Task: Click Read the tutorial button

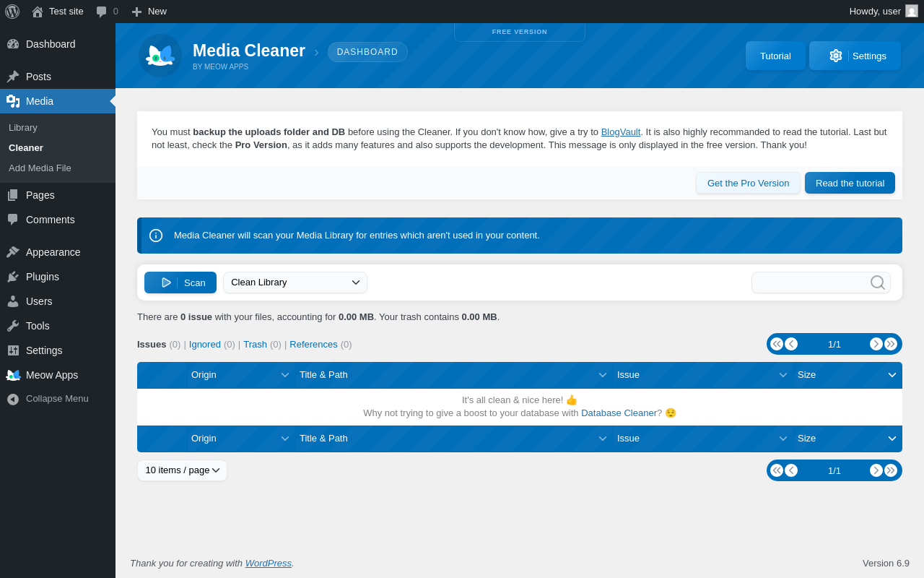Action: tap(850, 183)
